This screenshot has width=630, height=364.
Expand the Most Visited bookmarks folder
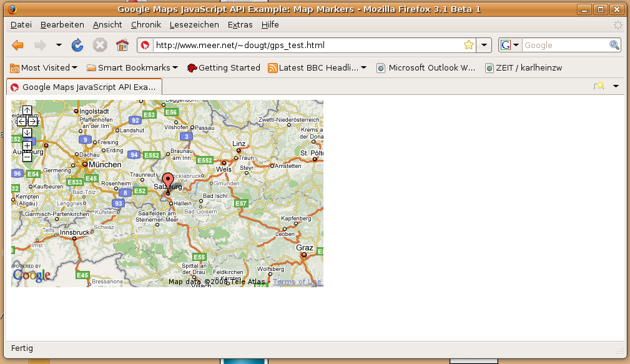(x=43, y=68)
